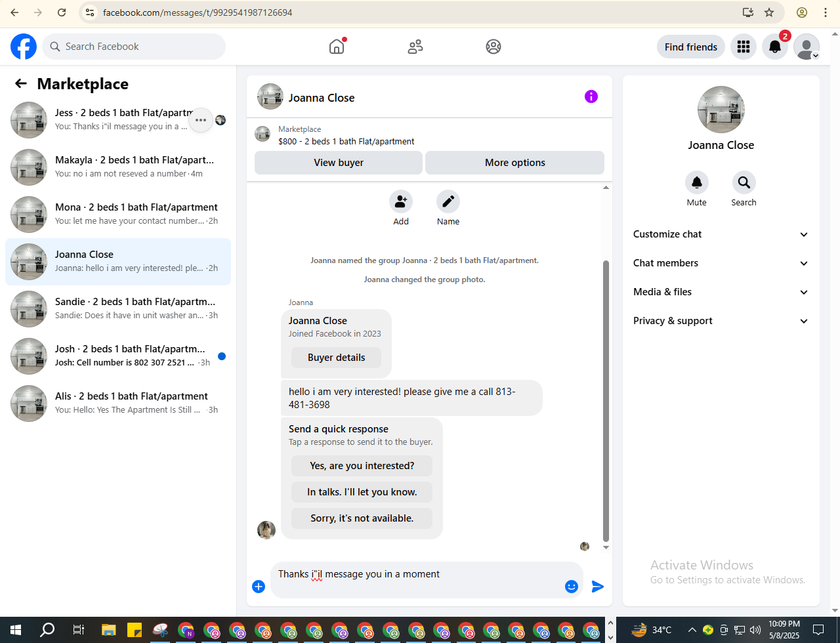The height and width of the screenshot is (643, 840).
Task: Open the weather widget showing 34°C
Action: click(652, 630)
